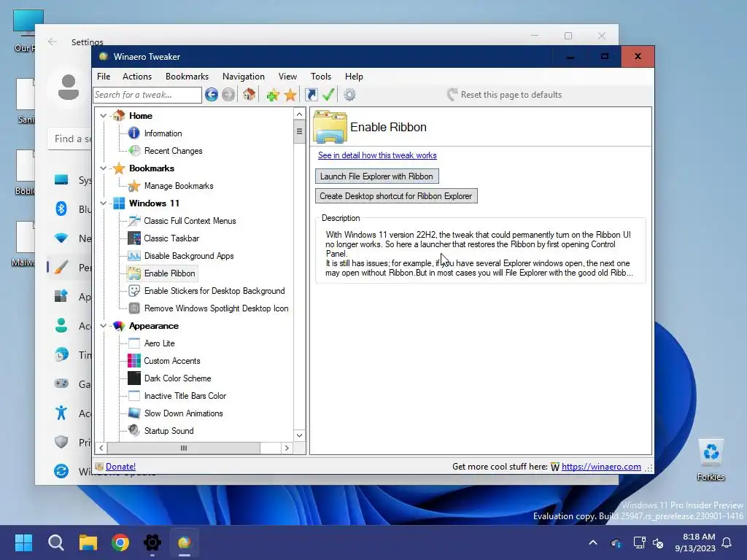
Task: Click the horizontal scroll left arrow
Action: 101,448
